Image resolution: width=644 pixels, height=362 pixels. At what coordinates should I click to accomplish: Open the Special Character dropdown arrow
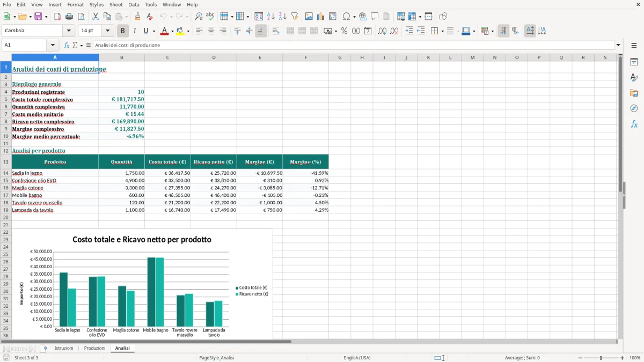click(x=354, y=17)
